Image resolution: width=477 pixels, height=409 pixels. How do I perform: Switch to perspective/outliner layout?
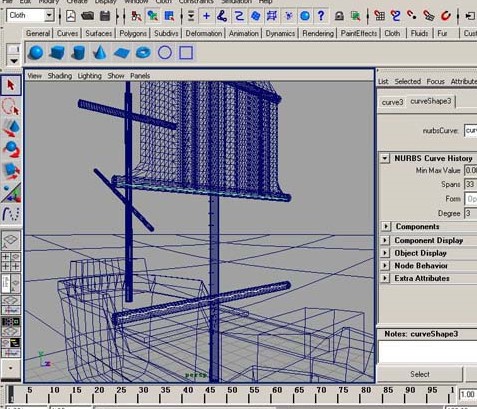point(11,283)
